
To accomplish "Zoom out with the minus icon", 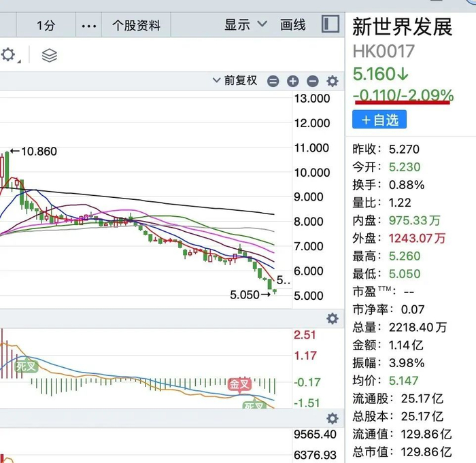I will 312,81.
